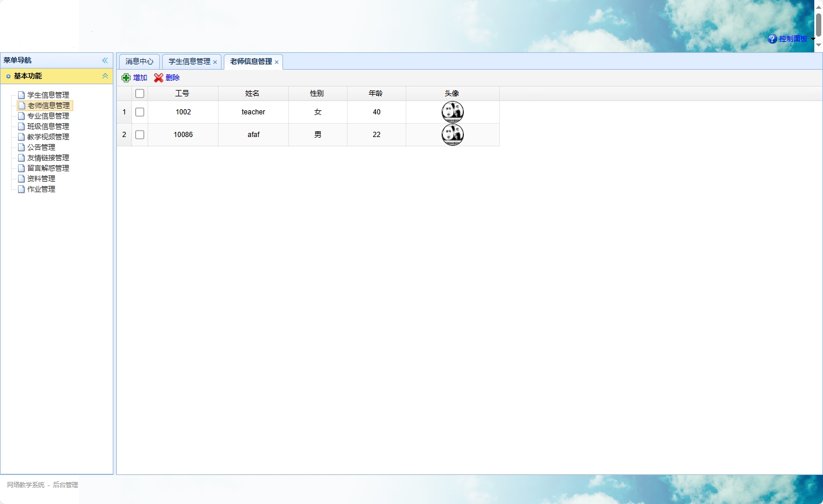Open 专业信息管理 in the navigation tree

(48, 116)
